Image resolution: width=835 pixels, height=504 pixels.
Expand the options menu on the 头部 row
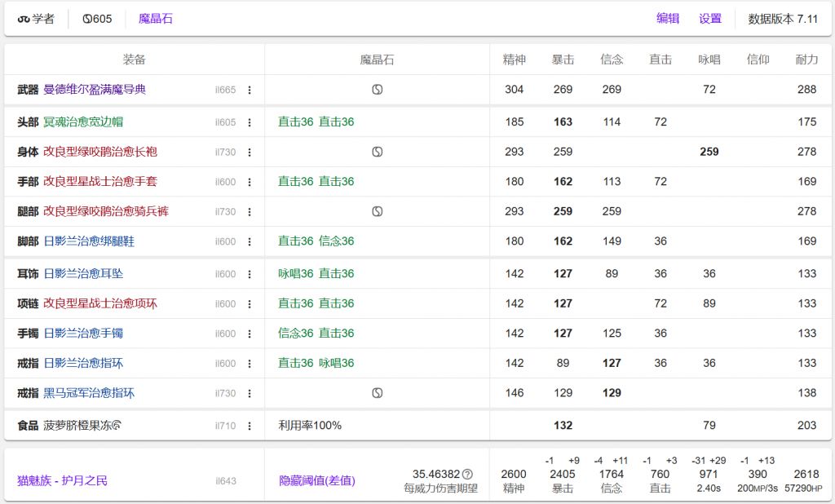pos(250,121)
